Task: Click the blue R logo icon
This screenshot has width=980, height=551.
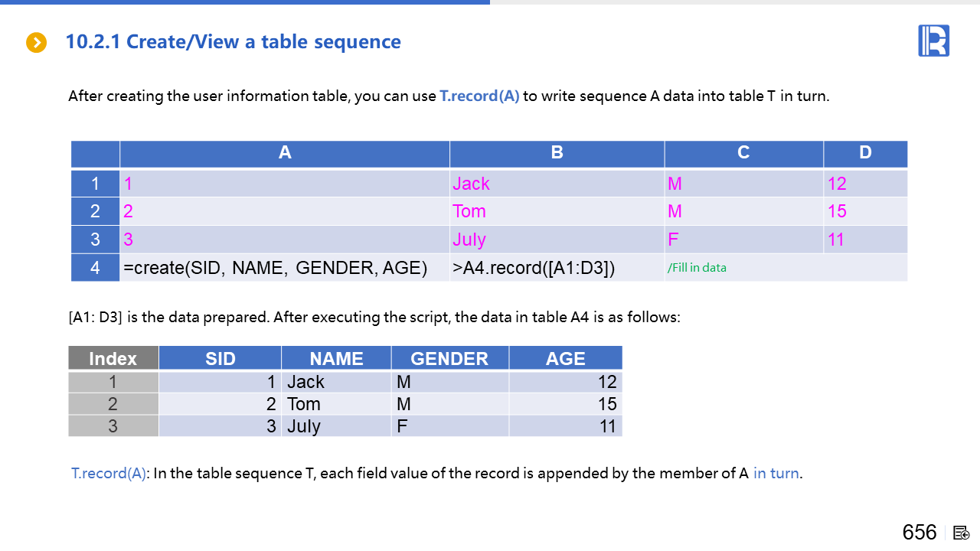Action: click(933, 41)
